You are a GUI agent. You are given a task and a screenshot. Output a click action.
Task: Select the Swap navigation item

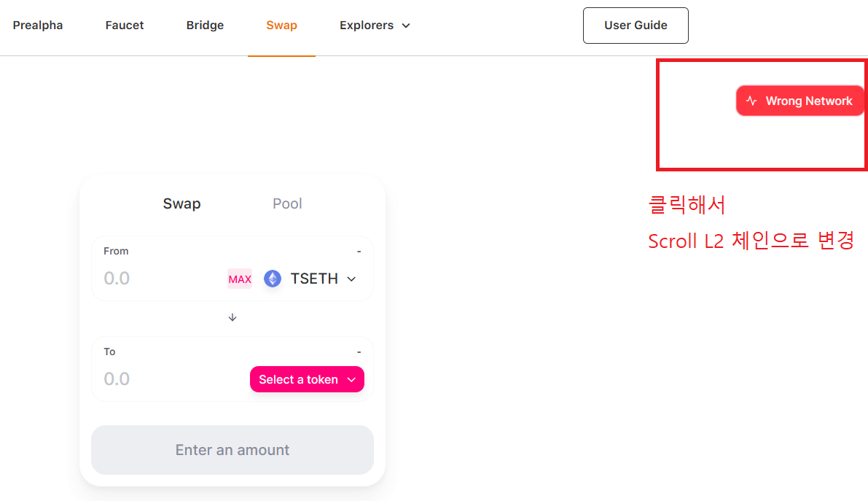[x=282, y=26]
